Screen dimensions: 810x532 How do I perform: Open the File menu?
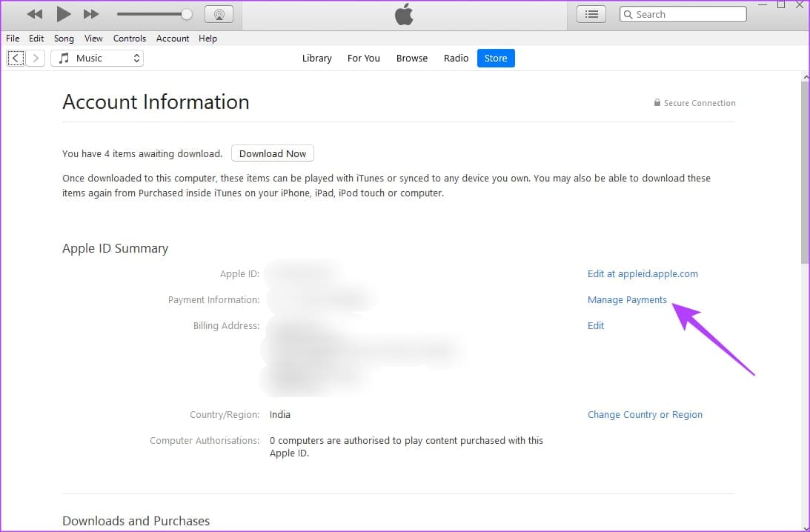(x=13, y=39)
